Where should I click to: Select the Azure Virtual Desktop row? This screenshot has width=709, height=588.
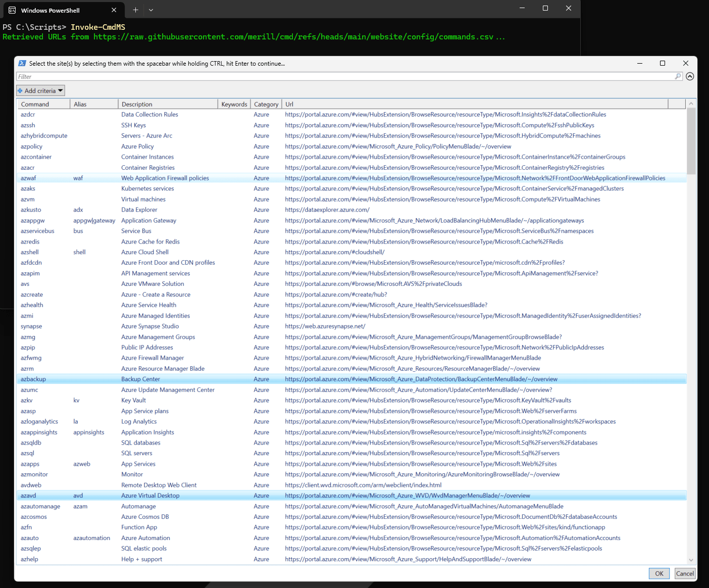[351, 496]
